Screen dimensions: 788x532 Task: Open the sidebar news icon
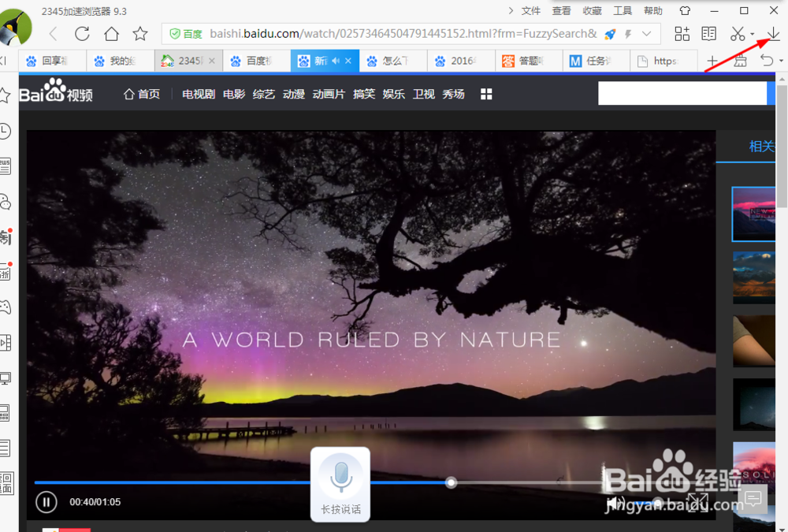[5, 166]
